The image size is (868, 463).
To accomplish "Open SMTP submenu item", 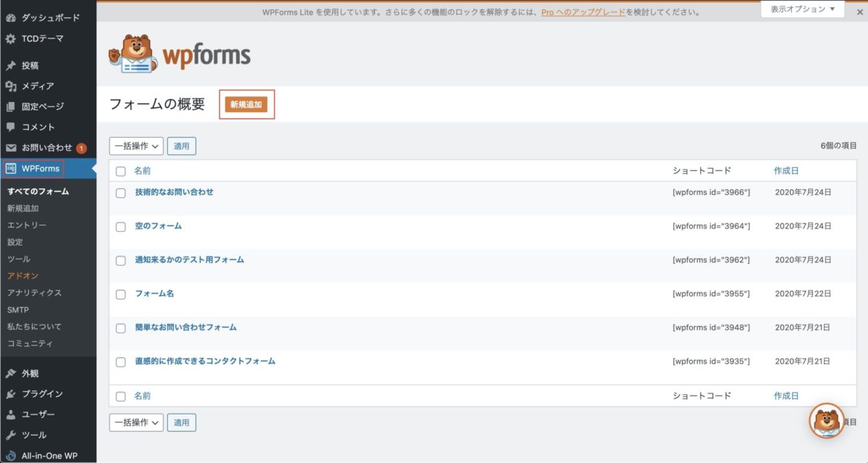I will (x=17, y=309).
